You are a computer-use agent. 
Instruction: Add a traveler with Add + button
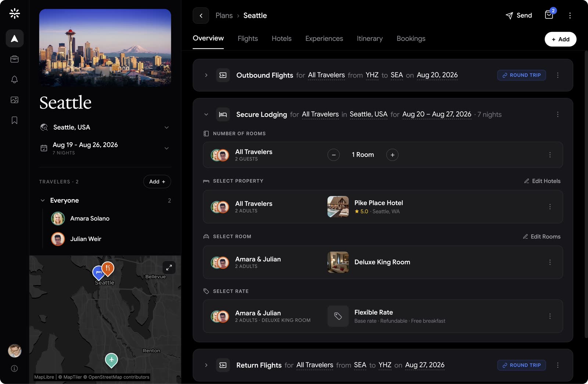click(157, 182)
